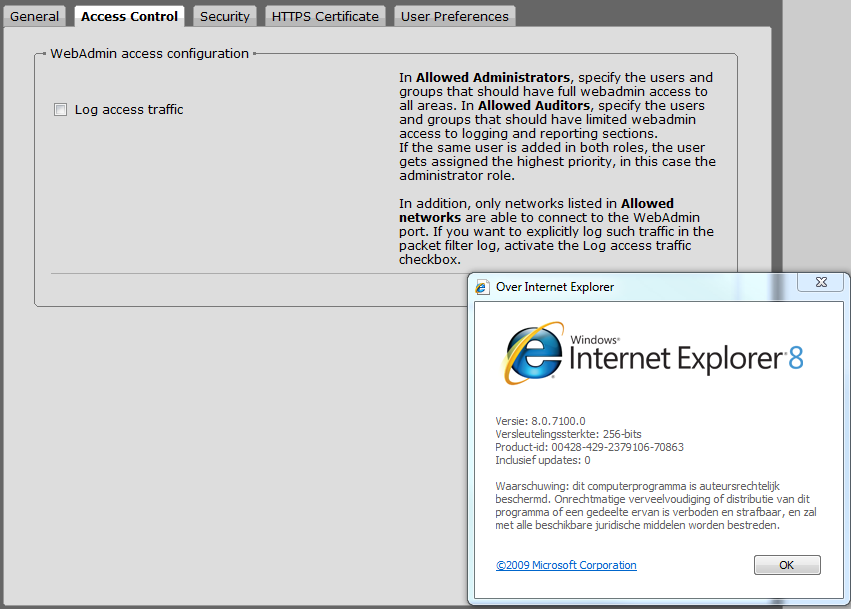Click the Inclusief updates: 0 line

[x=543, y=460]
